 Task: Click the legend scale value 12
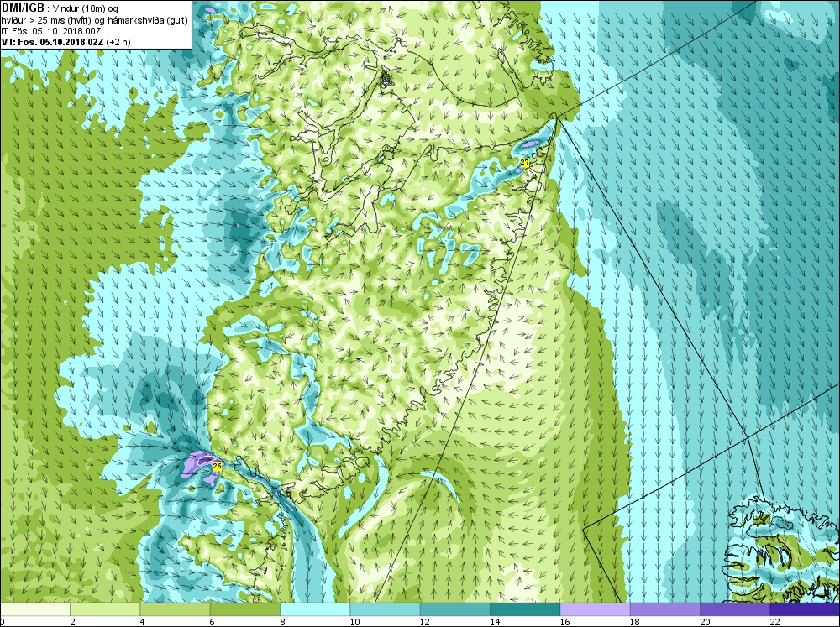[x=424, y=622]
